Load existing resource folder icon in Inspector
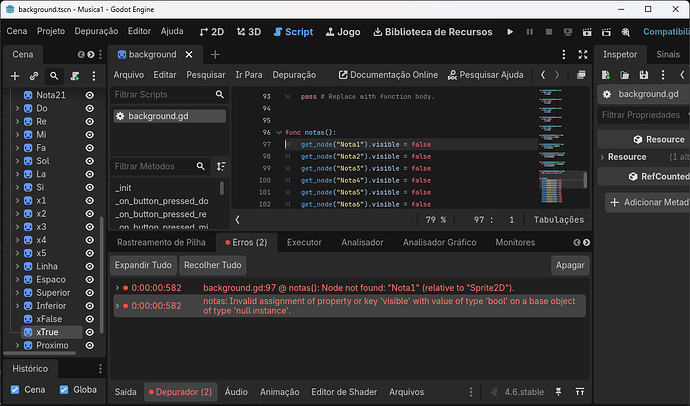The height and width of the screenshot is (406, 690). click(x=624, y=75)
